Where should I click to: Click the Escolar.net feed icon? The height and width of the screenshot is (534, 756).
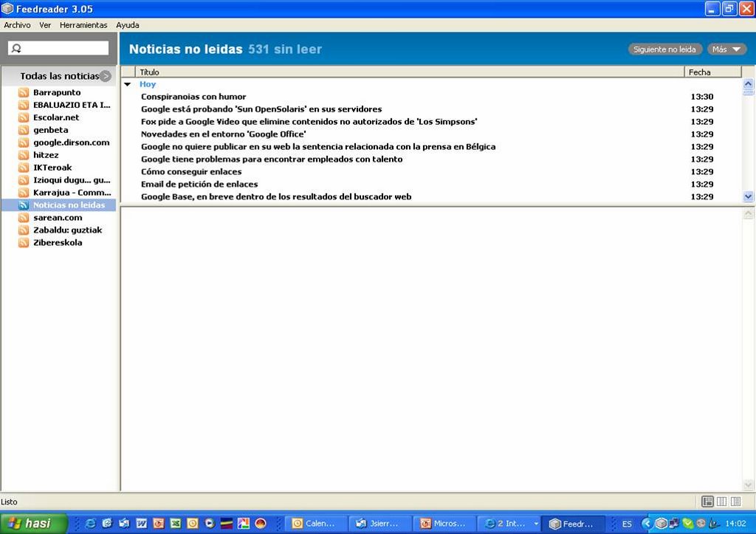(x=24, y=117)
